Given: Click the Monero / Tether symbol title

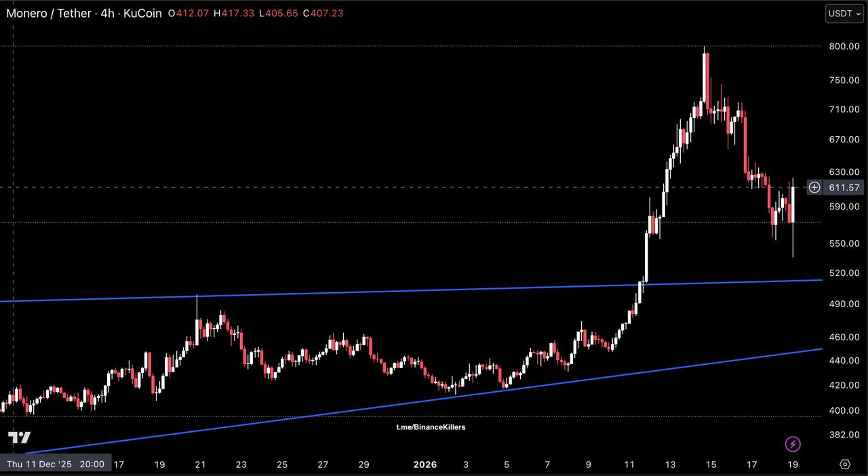Looking at the screenshot, I should pos(50,14).
